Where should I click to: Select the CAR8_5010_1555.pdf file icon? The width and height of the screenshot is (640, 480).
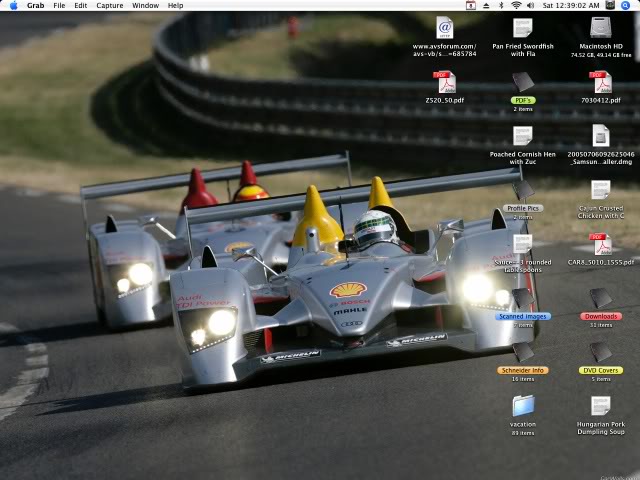600,244
